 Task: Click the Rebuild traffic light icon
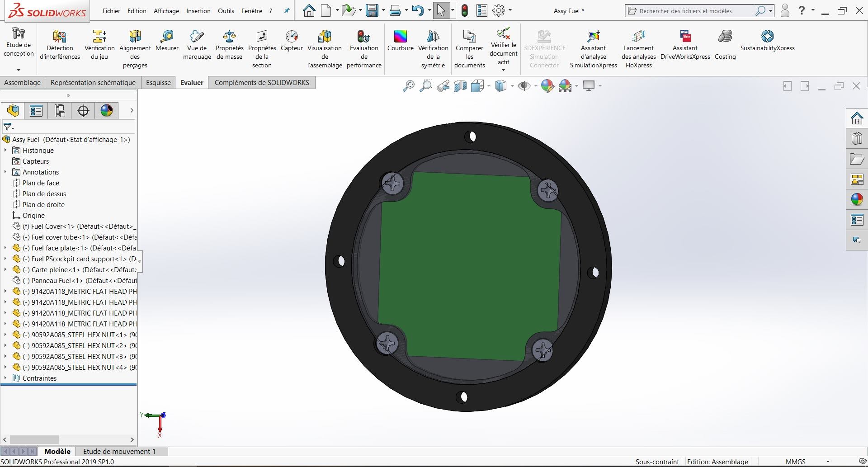465,10
